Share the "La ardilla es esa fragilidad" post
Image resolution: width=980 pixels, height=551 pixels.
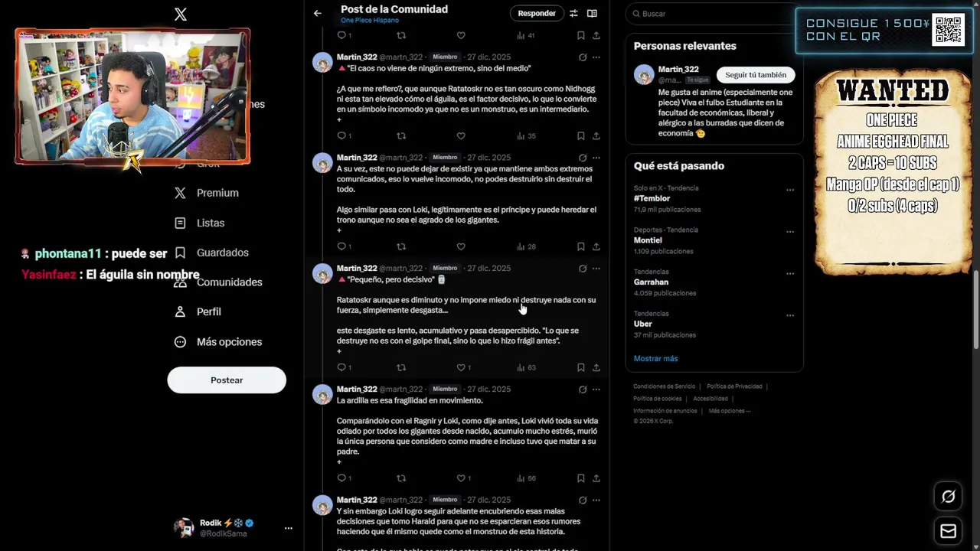point(596,478)
